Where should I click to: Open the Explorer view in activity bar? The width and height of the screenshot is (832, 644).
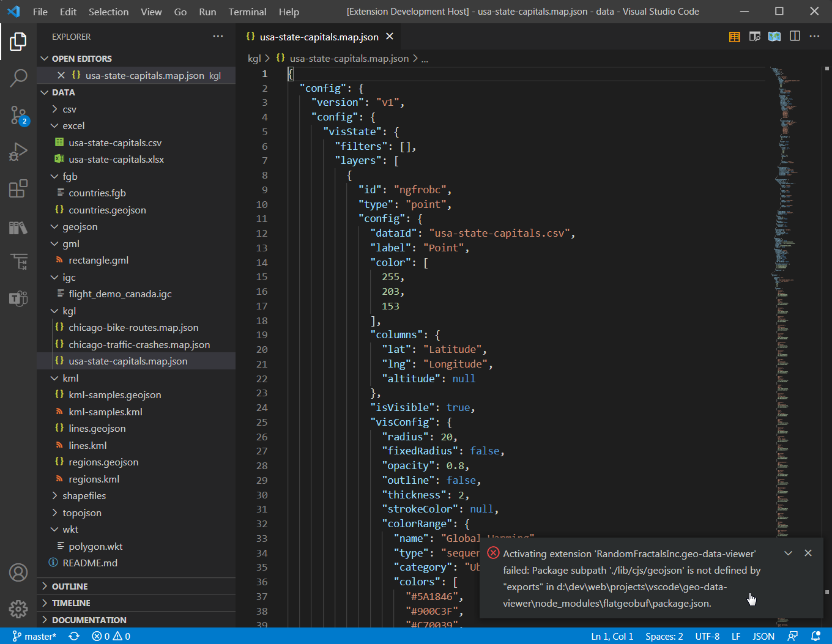(18, 42)
